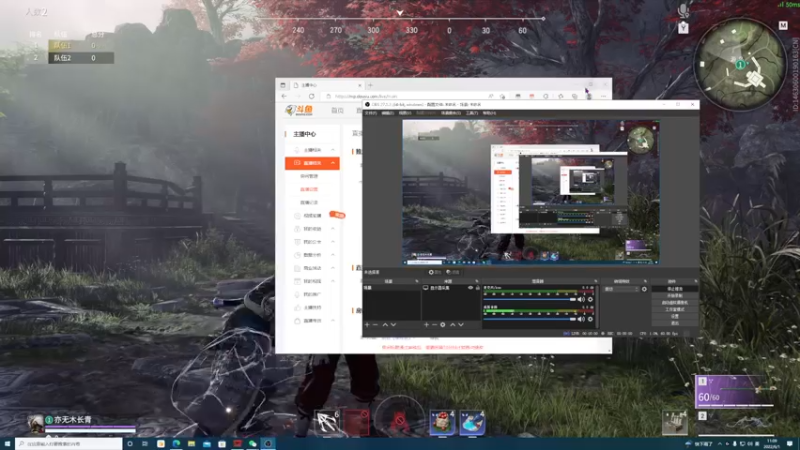Close the 主播中心 browser tab
Viewport: 800px width, 450px height.
[360, 85]
